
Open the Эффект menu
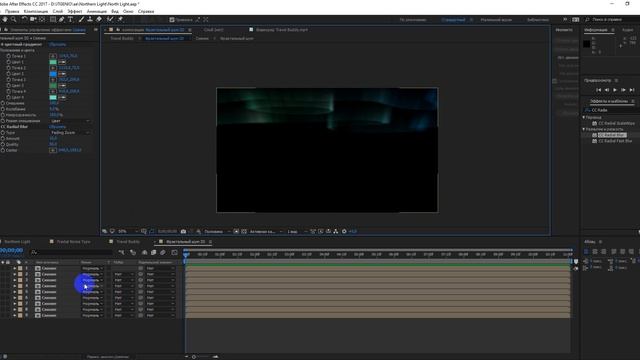coord(75,11)
